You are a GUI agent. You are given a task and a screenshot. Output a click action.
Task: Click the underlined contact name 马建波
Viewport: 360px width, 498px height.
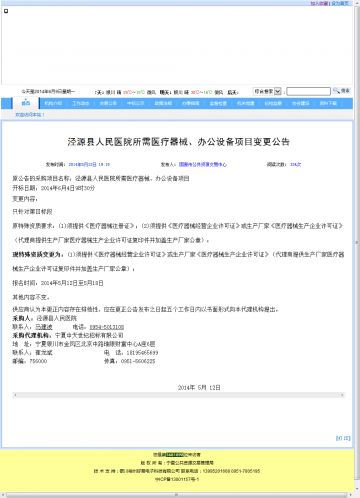click(x=44, y=327)
